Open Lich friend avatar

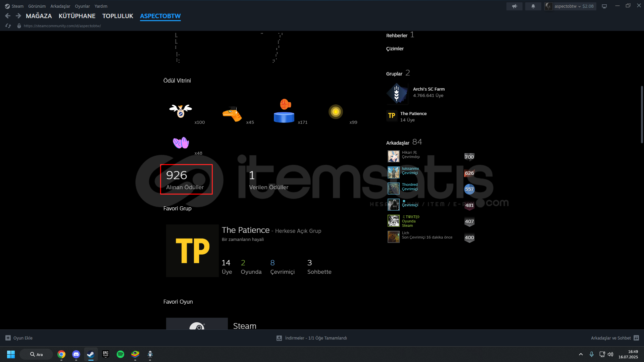[393, 237]
